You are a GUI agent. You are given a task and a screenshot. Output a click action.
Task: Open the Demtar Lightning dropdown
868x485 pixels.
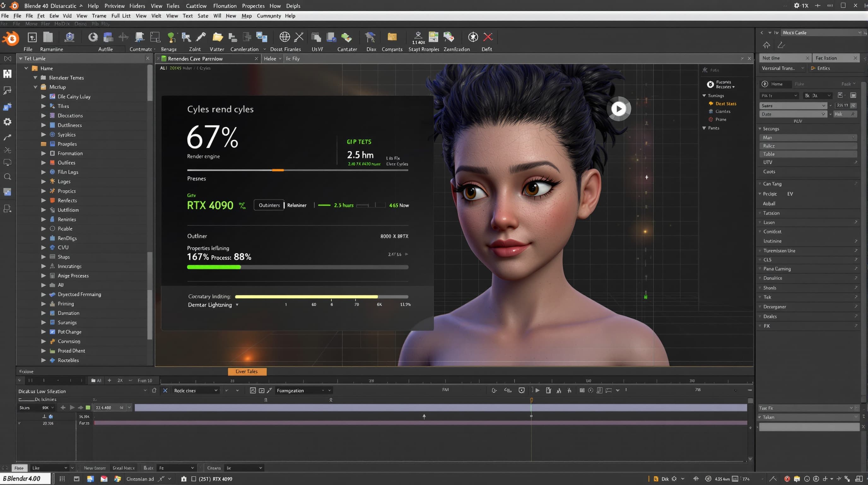coord(237,305)
